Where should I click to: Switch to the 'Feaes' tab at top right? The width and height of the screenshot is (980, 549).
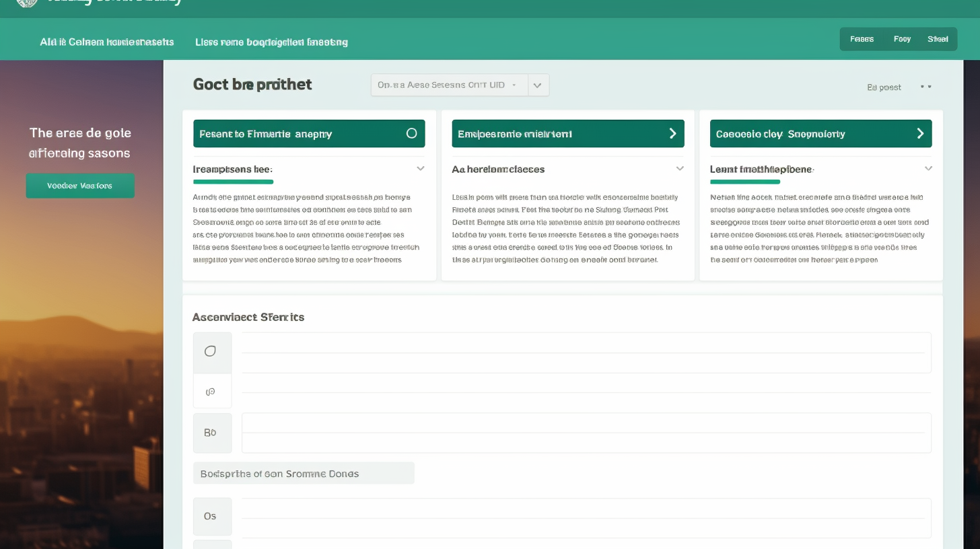862,39
